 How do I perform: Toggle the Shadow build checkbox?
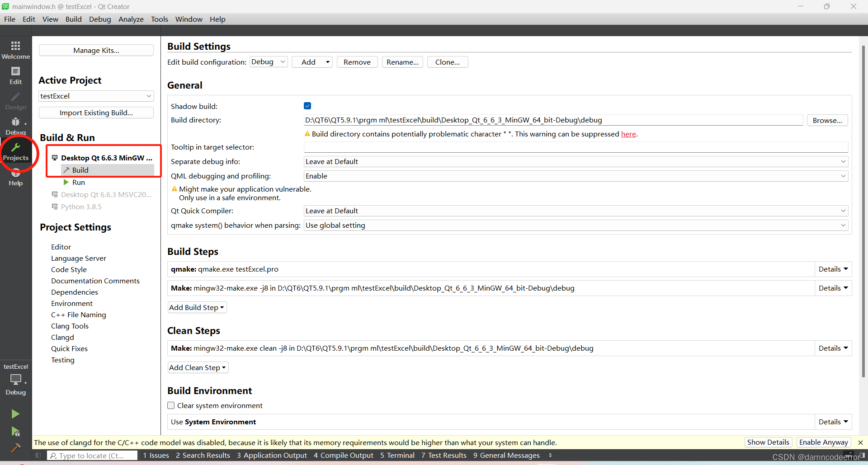pos(307,106)
